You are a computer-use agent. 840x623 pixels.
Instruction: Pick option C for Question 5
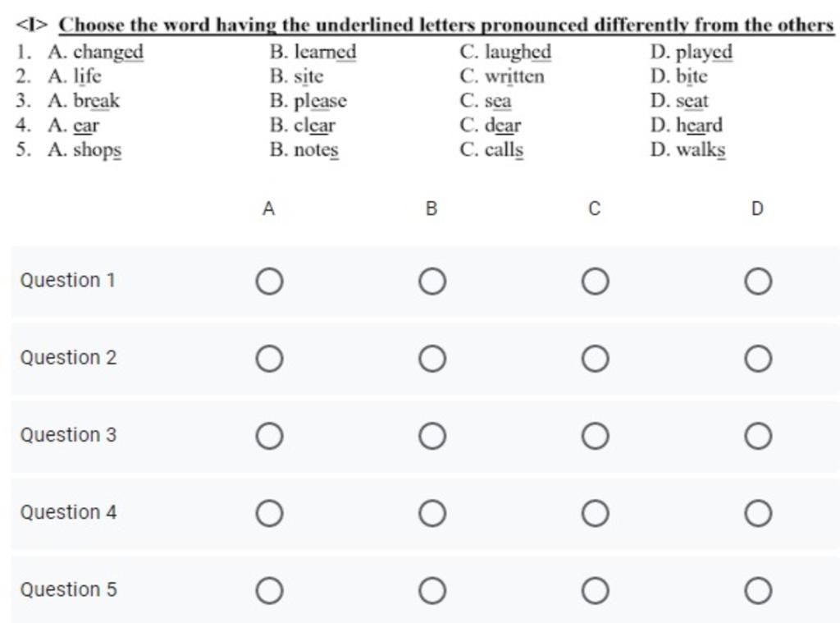[x=595, y=590]
